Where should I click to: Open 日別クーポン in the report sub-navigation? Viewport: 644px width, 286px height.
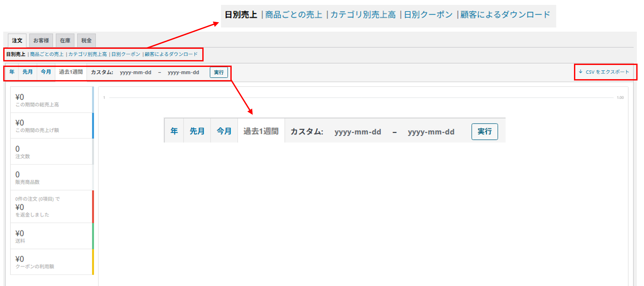click(x=126, y=54)
